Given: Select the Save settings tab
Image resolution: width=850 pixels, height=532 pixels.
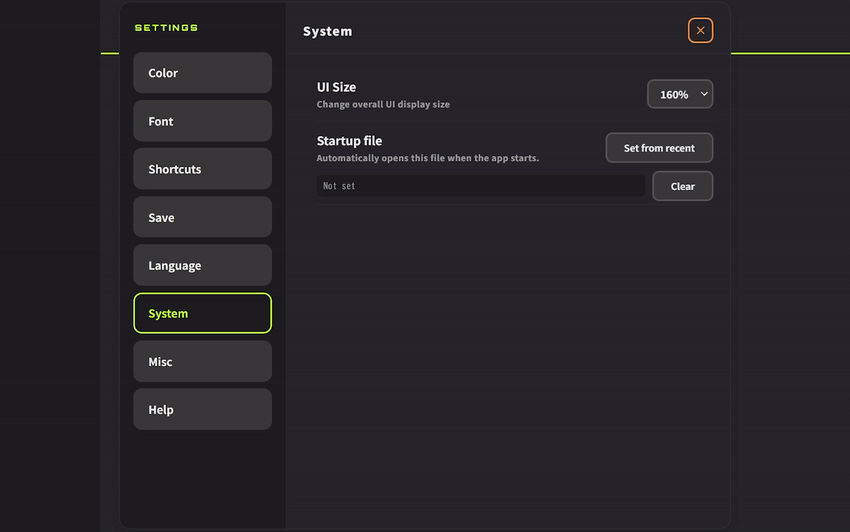Looking at the screenshot, I should tap(202, 217).
